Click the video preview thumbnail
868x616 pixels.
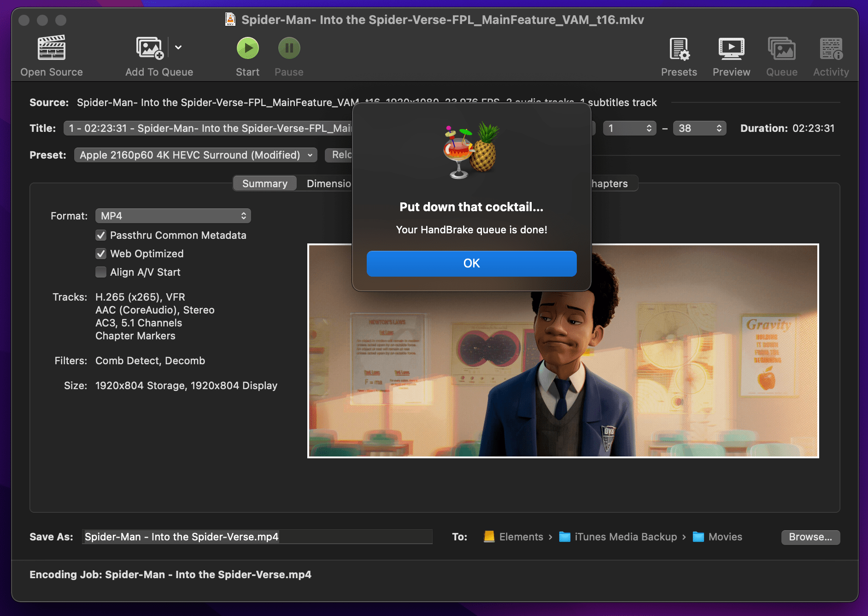click(563, 350)
